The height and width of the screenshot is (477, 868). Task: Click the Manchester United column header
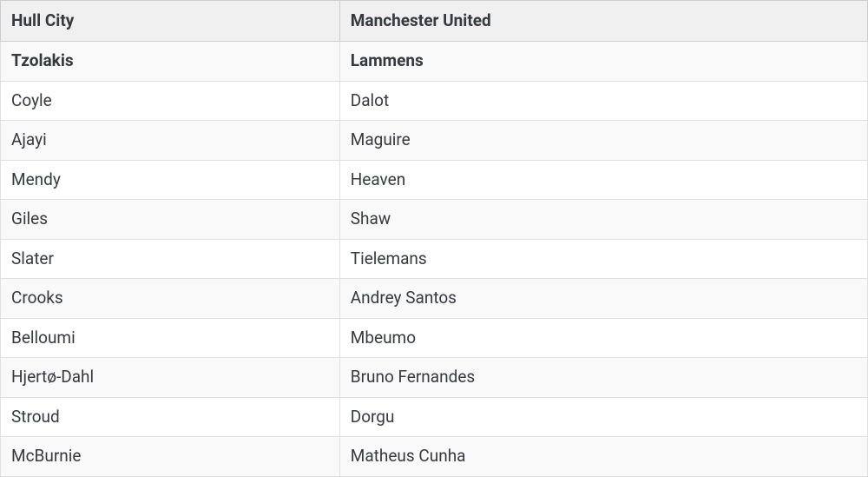(x=603, y=21)
